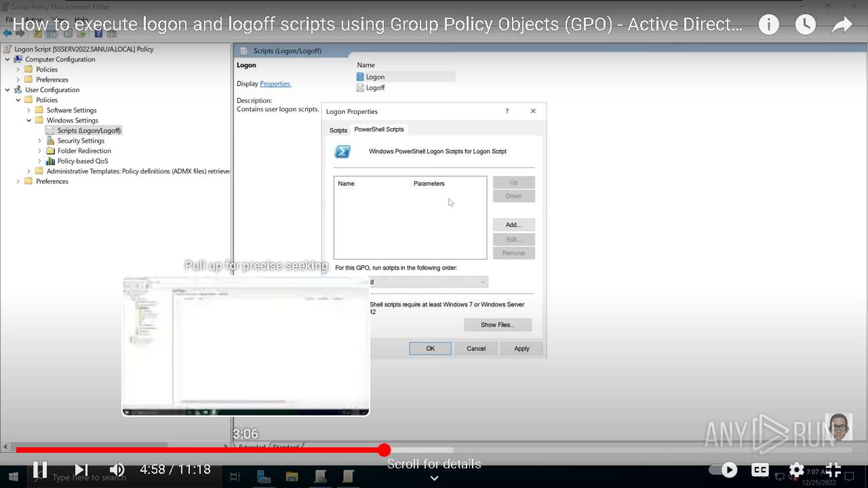The height and width of the screenshot is (488, 868).
Task: Click the 4:58 / 11:18 time display
Action: pyautogui.click(x=175, y=469)
